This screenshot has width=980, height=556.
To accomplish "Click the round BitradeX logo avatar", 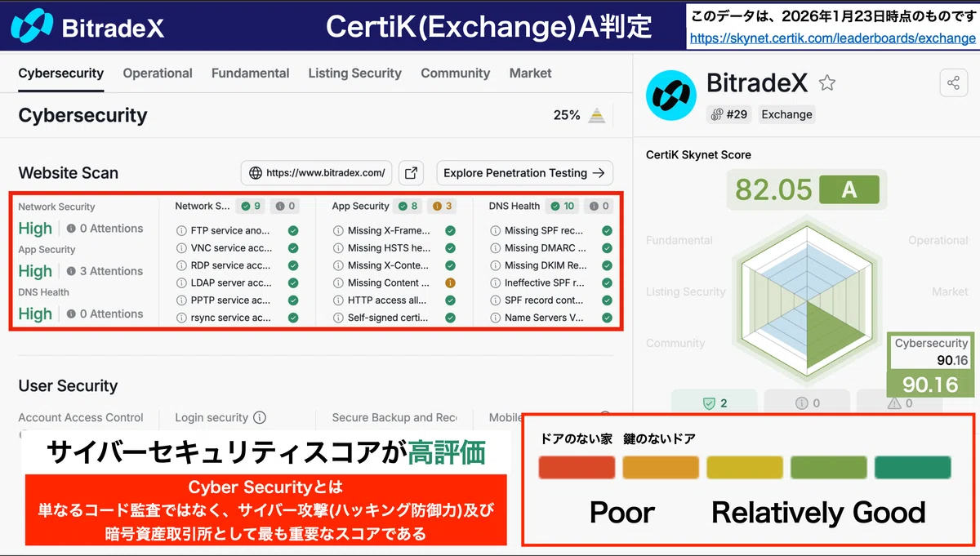I will click(670, 95).
